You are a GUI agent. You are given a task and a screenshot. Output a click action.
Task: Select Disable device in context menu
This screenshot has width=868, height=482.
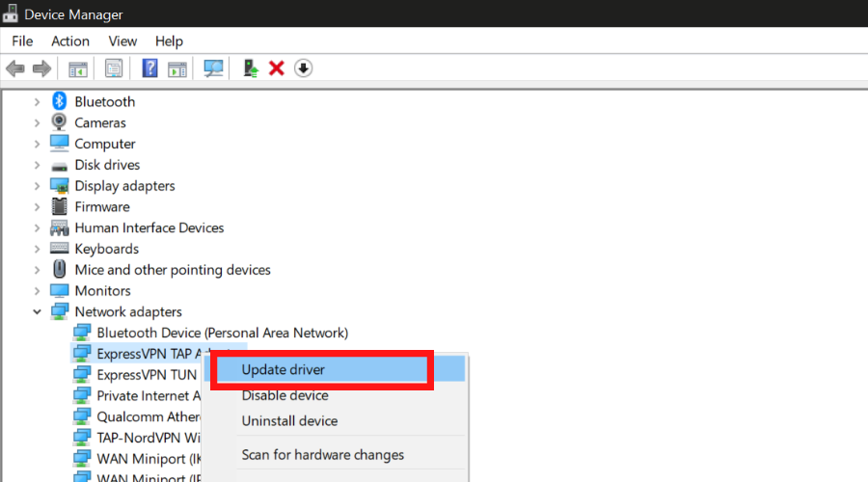coord(285,395)
